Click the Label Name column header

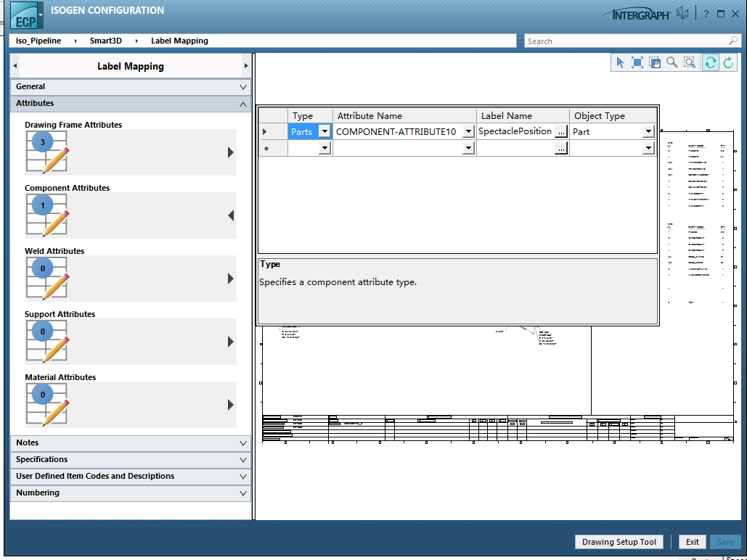[x=523, y=116]
